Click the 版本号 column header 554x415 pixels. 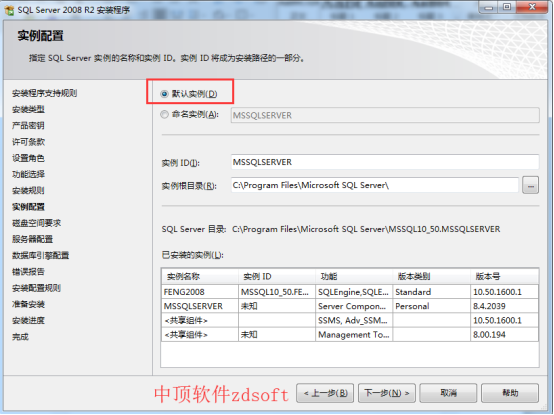tap(505, 277)
